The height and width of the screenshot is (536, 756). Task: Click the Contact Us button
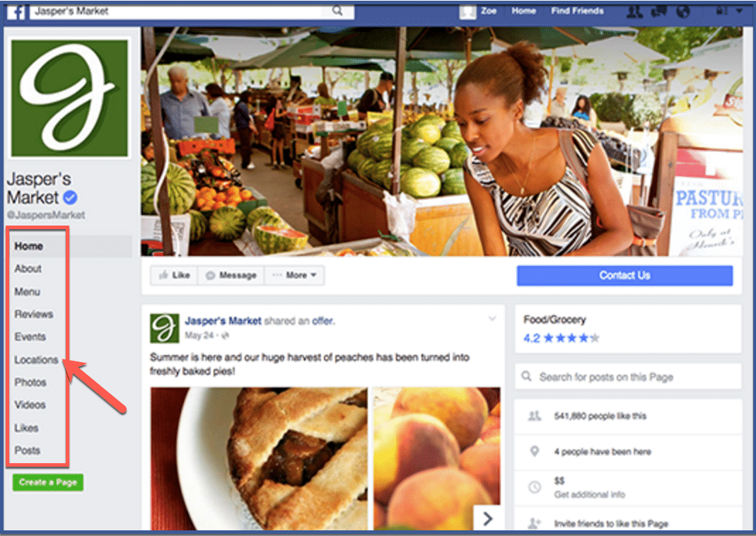(x=624, y=275)
